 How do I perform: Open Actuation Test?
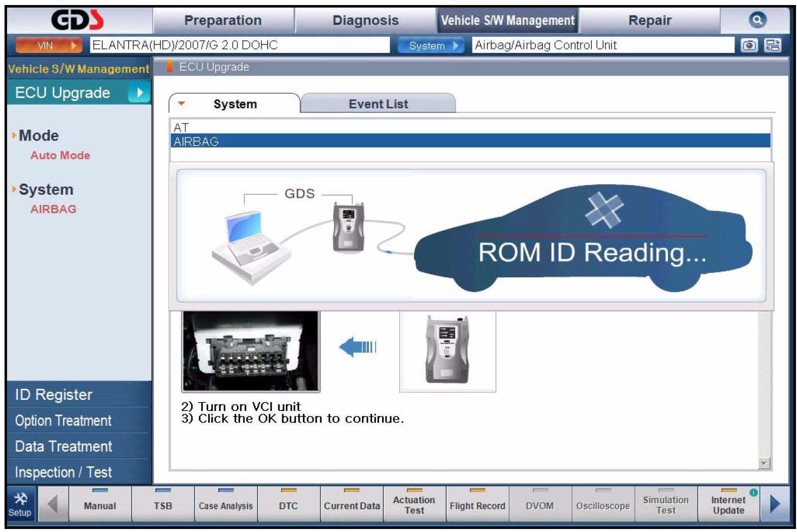click(414, 504)
